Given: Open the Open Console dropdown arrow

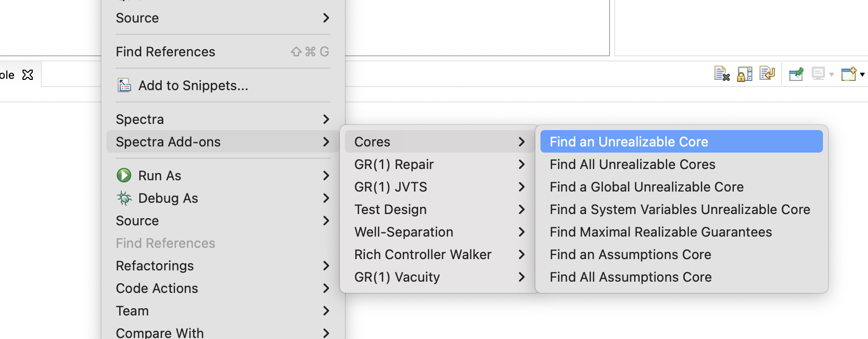Looking at the screenshot, I should [862, 75].
